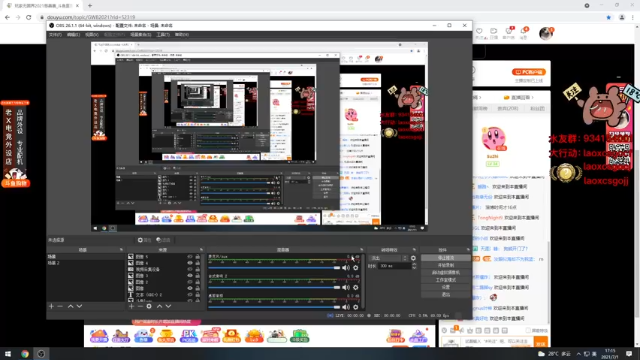Reload the Douyu page in Chrome
The height and width of the screenshot is (360, 640).
29,17
